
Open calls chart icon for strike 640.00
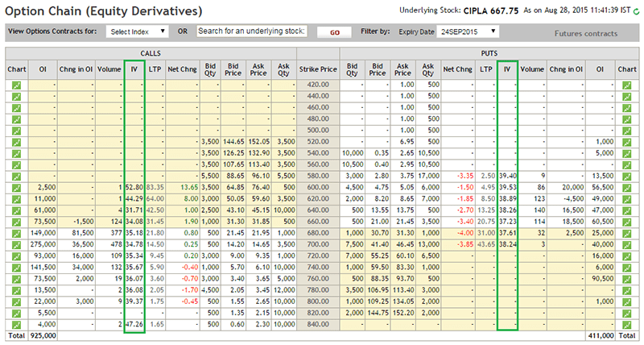[16, 210]
